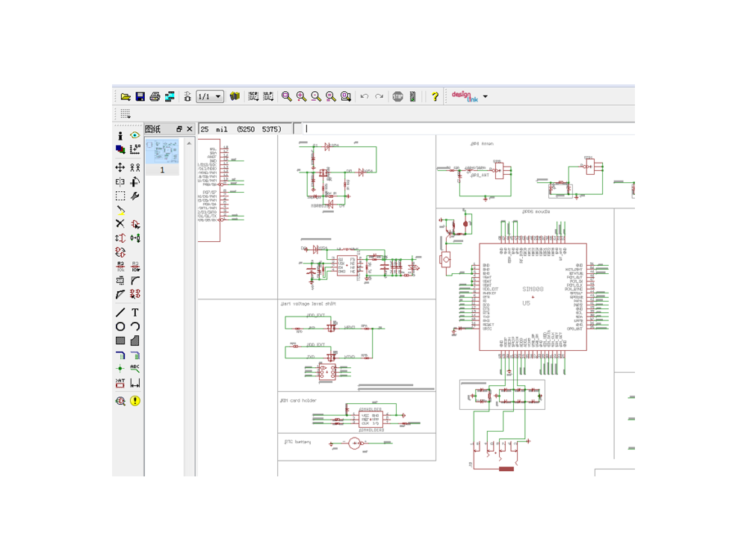The image size is (747, 560).
Task: Open the Errors yellow exclamation tool
Action: 135,401
